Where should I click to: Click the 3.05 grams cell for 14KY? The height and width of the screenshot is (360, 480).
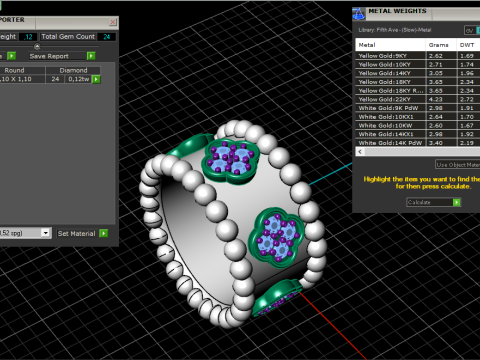coord(441,73)
